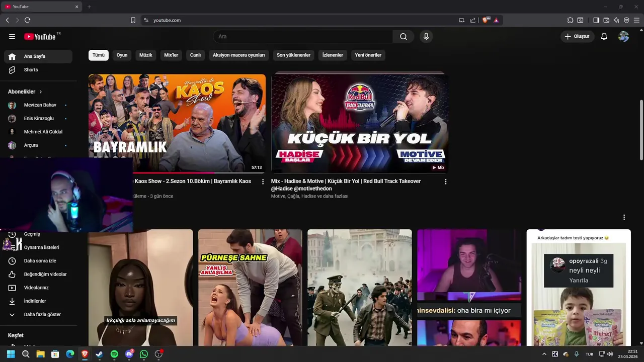Expand Daha fazla göster in sidebar
This screenshot has height=362, width=644.
(38, 315)
